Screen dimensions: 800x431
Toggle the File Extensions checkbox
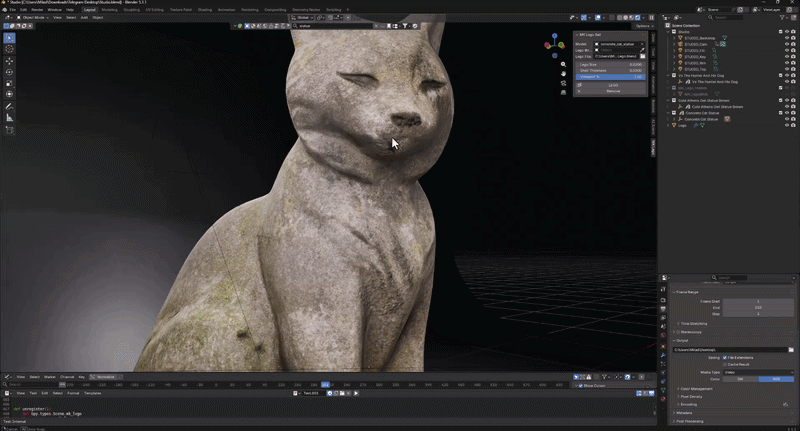tap(725, 358)
